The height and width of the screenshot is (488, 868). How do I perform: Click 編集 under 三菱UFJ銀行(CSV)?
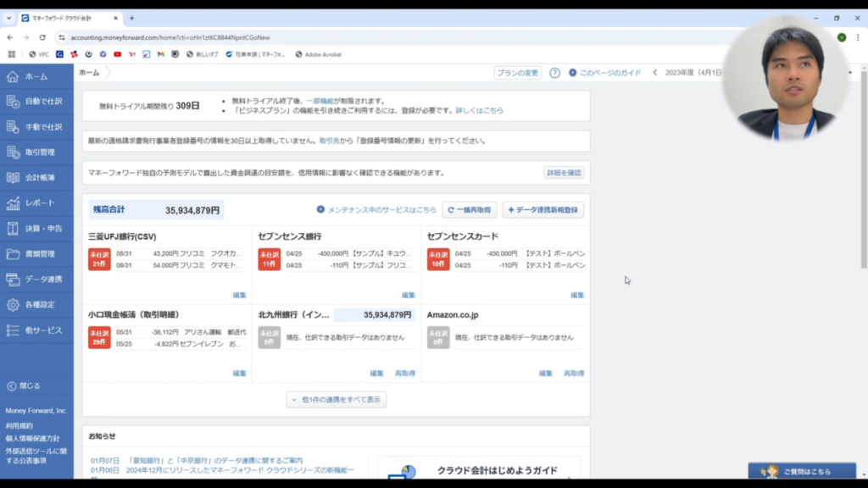point(239,296)
